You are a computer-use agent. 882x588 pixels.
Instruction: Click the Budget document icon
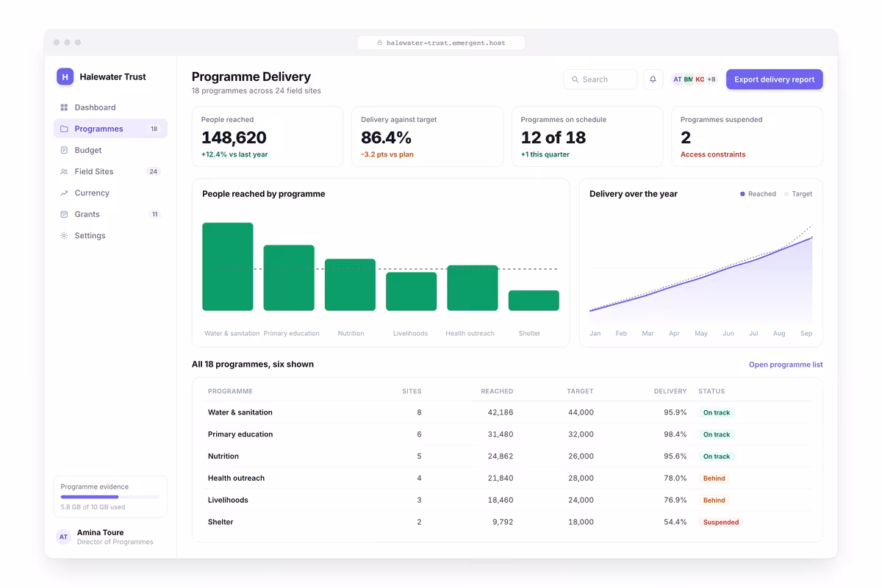64,150
